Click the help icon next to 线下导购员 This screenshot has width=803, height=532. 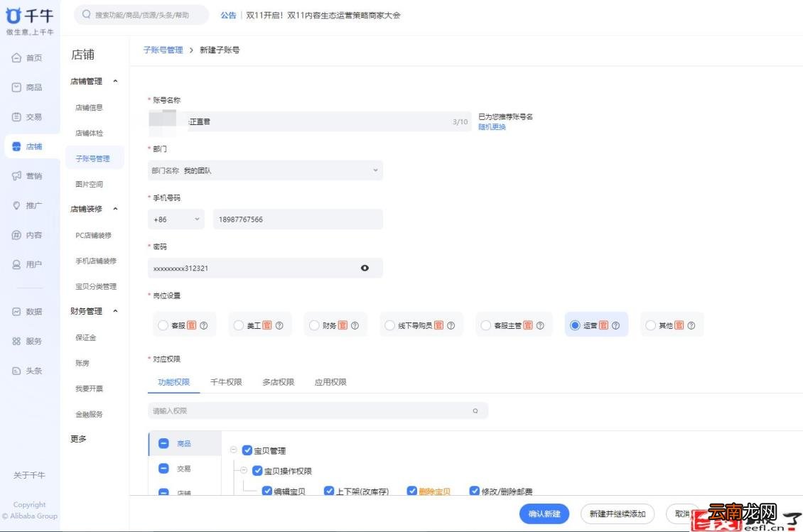[x=451, y=325]
